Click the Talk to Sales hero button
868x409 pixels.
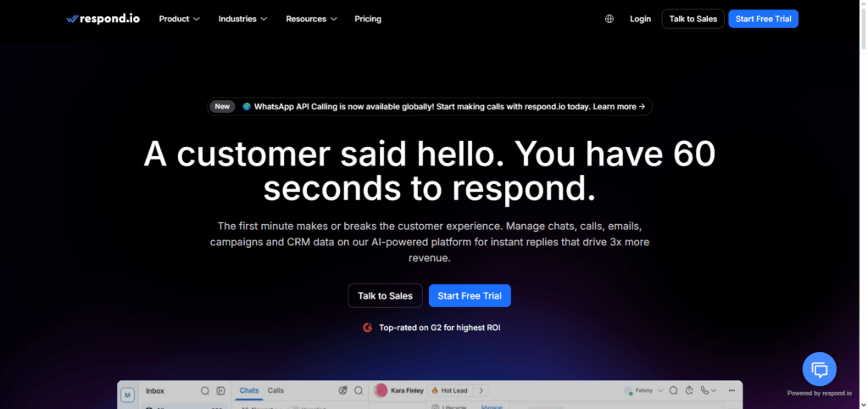point(386,296)
